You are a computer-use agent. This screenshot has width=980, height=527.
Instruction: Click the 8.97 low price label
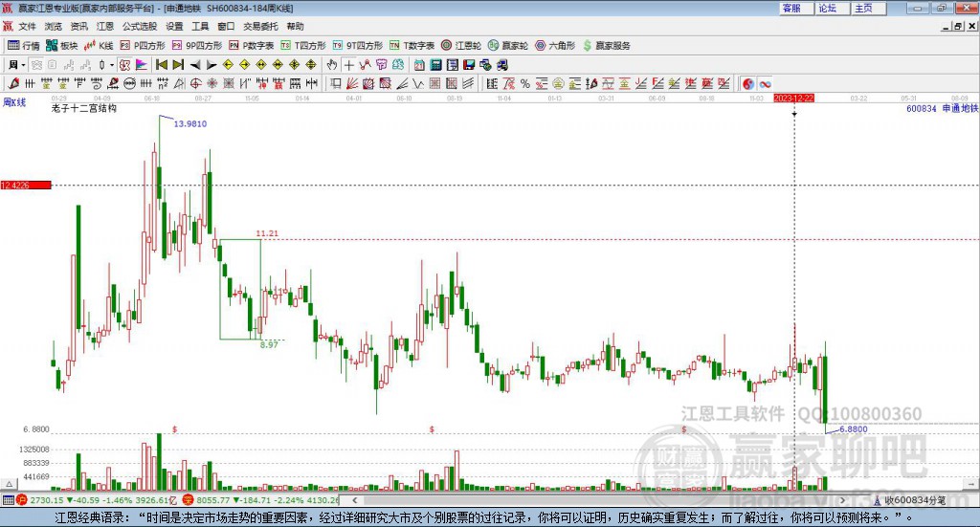pos(269,344)
